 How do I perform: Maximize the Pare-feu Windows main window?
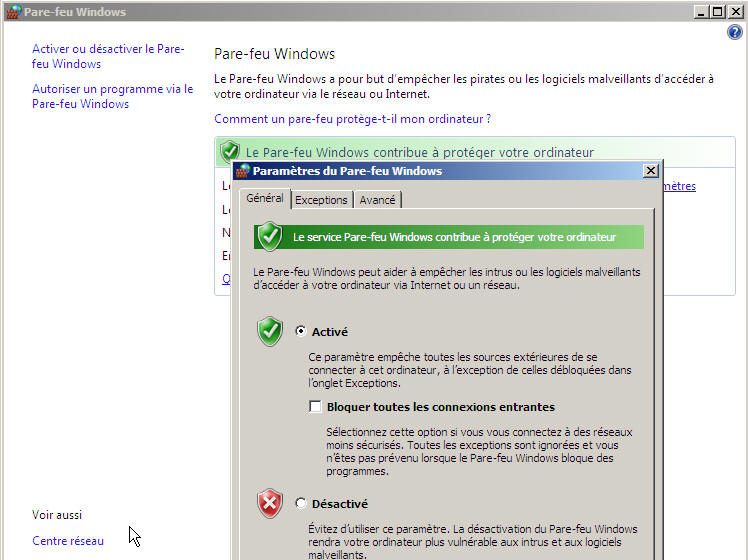click(x=717, y=11)
